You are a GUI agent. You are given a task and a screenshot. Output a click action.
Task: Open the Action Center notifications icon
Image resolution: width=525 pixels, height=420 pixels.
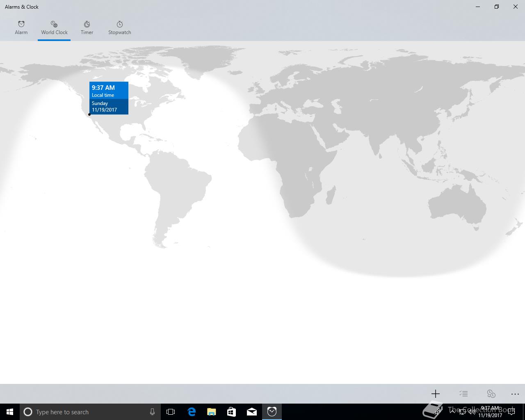(x=511, y=412)
